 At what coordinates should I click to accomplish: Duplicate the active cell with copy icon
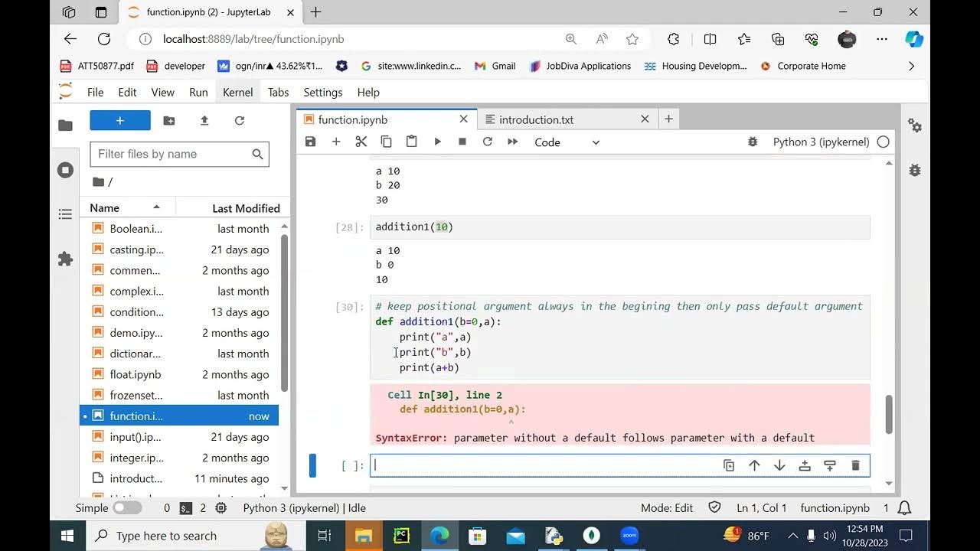pos(729,465)
